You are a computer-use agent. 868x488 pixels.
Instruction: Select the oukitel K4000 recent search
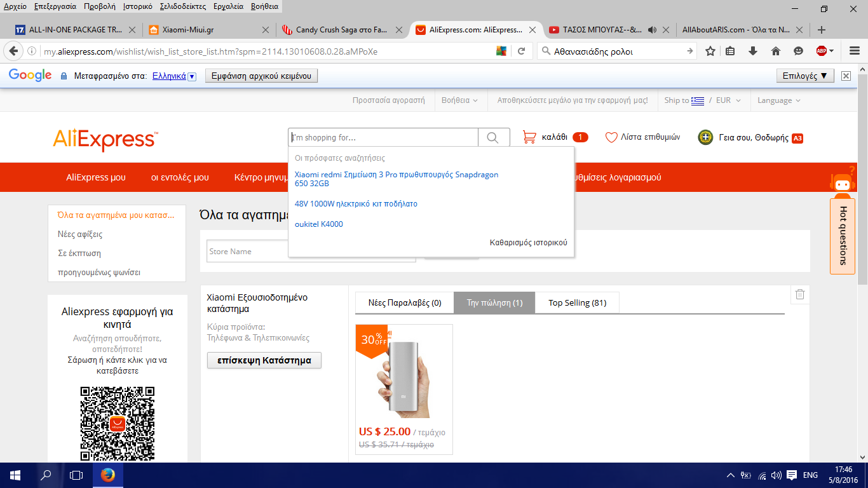pyautogui.click(x=319, y=224)
